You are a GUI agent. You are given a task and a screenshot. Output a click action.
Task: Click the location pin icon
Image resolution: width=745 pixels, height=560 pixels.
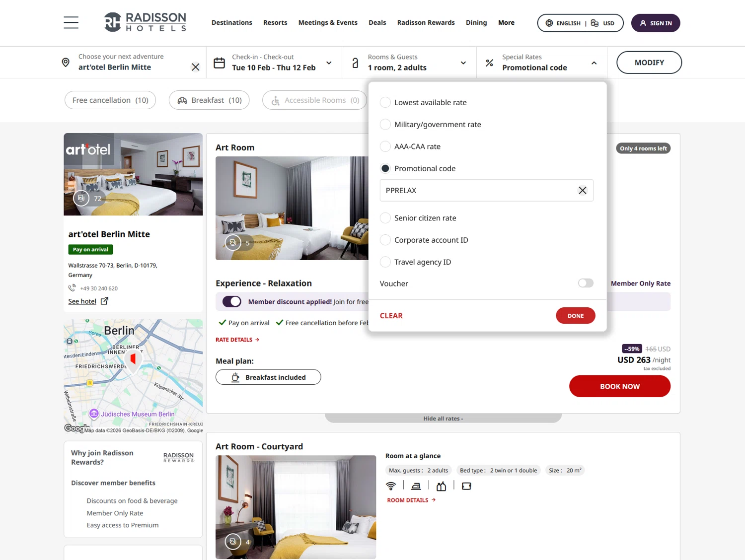(x=66, y=63)
